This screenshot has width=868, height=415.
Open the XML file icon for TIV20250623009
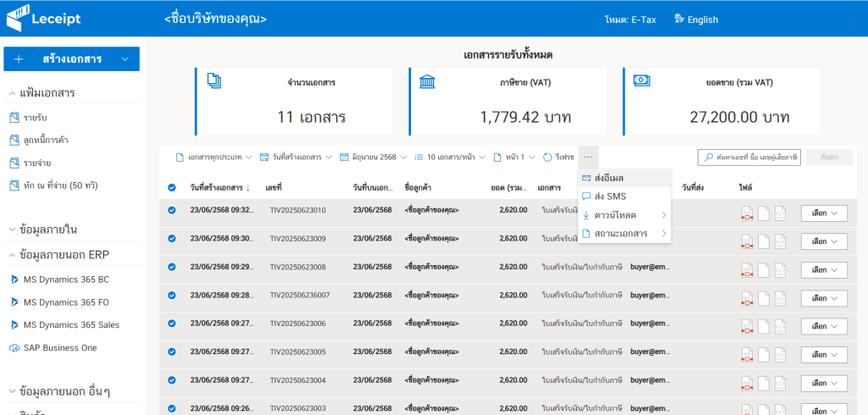click(780, 242)
